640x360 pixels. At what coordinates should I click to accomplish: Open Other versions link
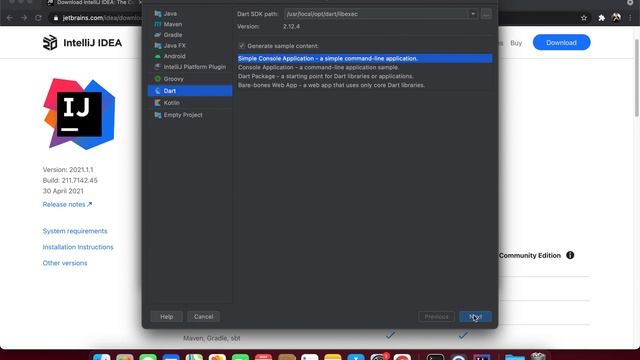point(65,263)
